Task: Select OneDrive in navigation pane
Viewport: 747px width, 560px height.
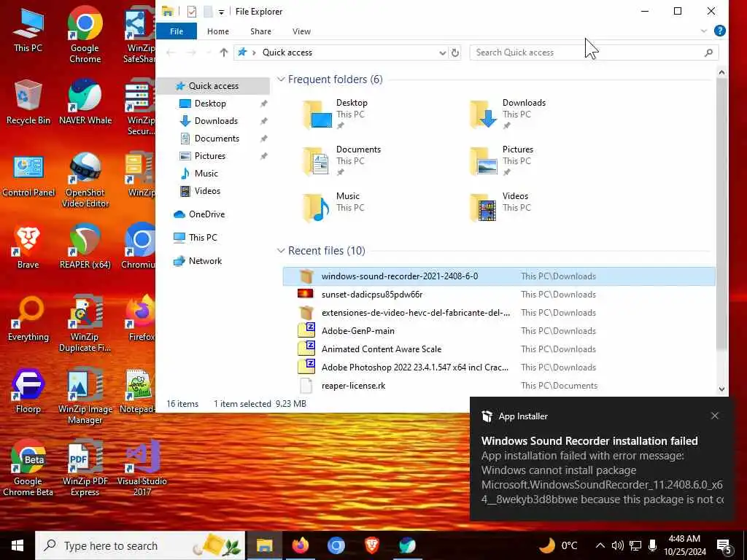Action: [x=206, y=214]
